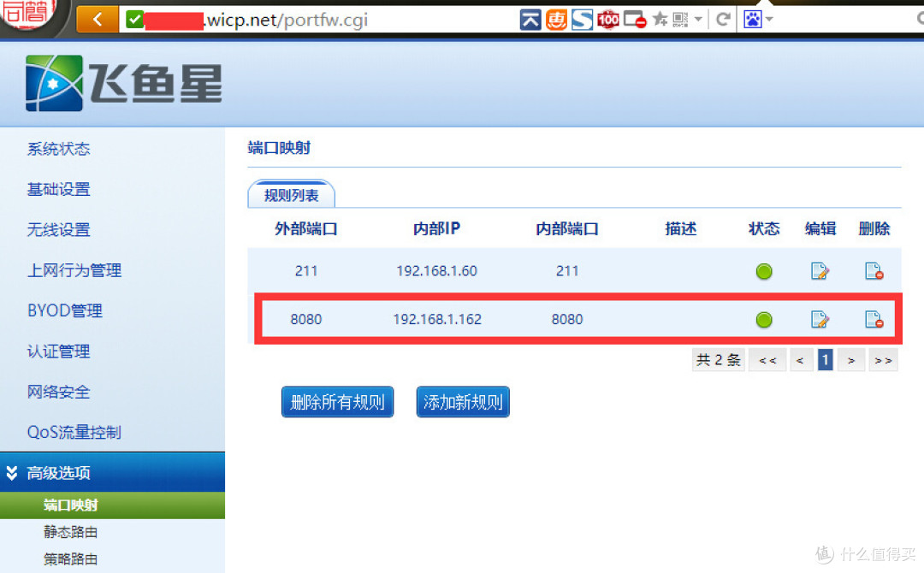
Task: Toggle the green status of rule 211
Action: [x=764, y=271]
